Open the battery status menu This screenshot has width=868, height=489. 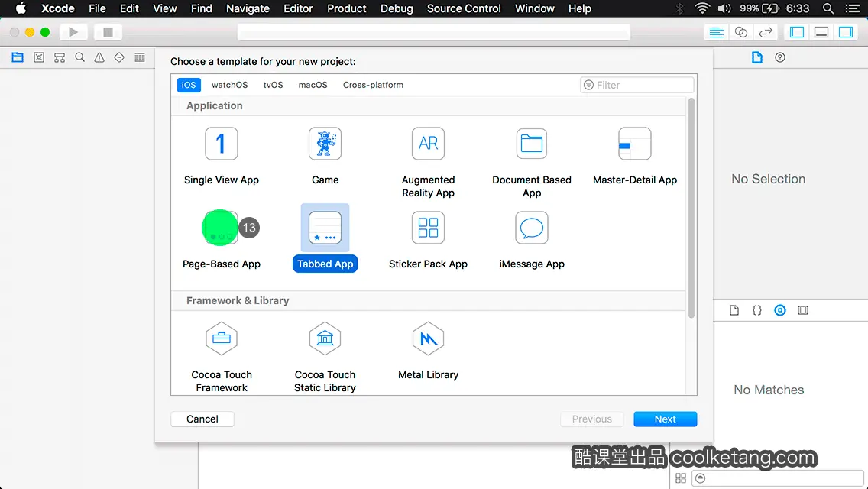pos(759,8)
